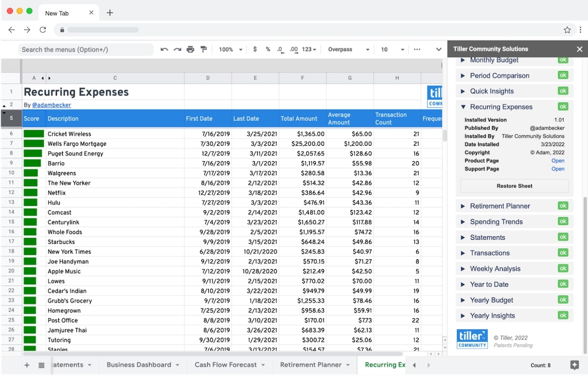This screenshot has width=588, height=377.
Task: Select the paint format tool
Action: (x=204, y=50)
